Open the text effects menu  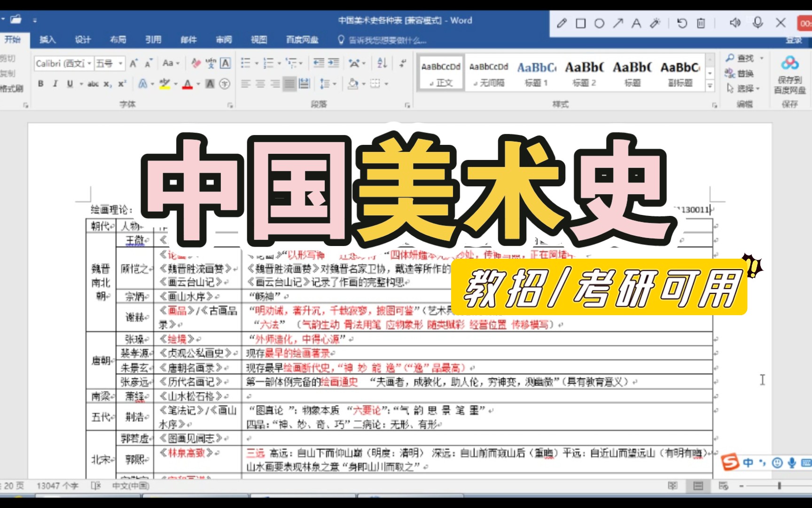point(143,84)
